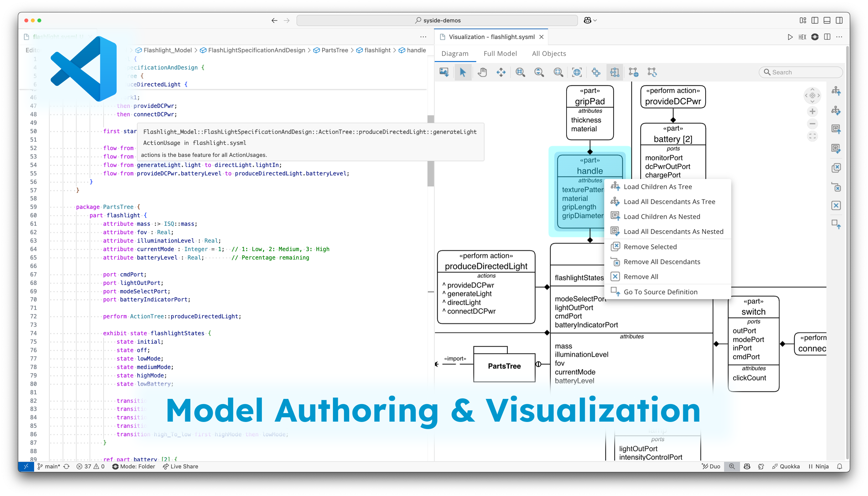Toggle the highlighted nested layout mode button
Image resolution: width=868 pixels, height=496 pixels.
[615, 72]
